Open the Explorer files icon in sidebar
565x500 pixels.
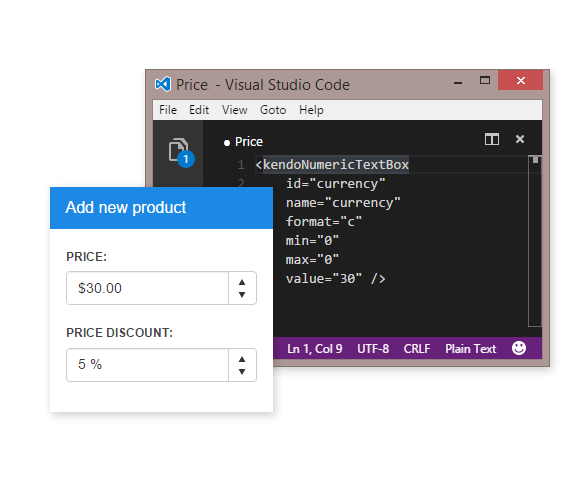click(x=181, y=152)
